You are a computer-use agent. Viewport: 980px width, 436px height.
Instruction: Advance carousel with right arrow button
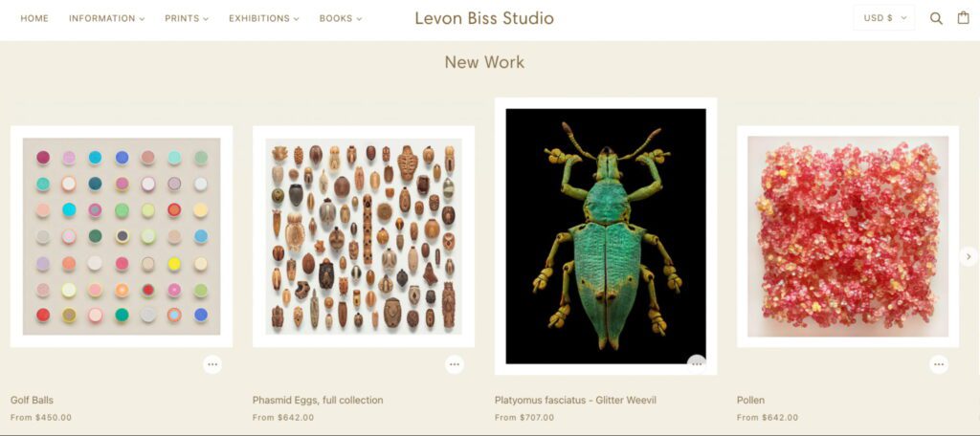click(x=969, y=256)
